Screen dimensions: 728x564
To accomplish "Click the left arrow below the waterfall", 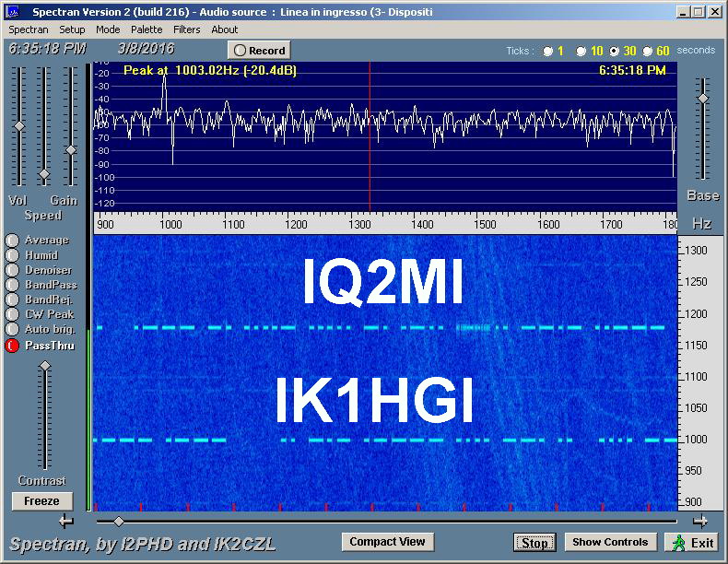I will (65, 522).
